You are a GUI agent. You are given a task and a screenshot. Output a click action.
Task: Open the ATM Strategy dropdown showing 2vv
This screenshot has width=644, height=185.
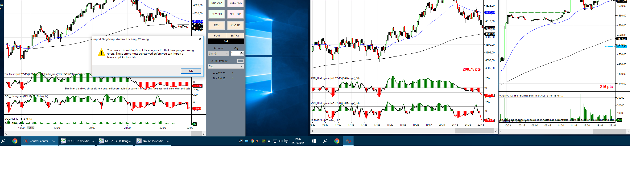226,66
